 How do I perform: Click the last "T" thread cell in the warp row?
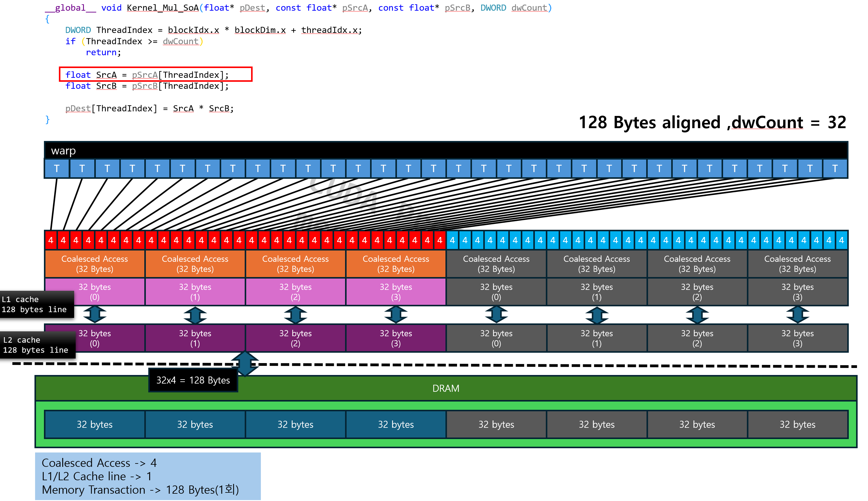[835, 168]
